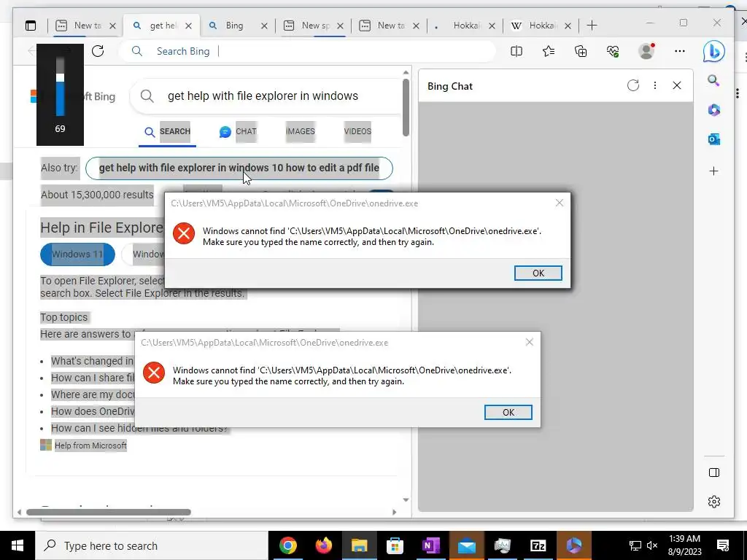Open Edge Settings and more menu
The width and height of the screenshot is (747, 560).
(x=680, y=51)
